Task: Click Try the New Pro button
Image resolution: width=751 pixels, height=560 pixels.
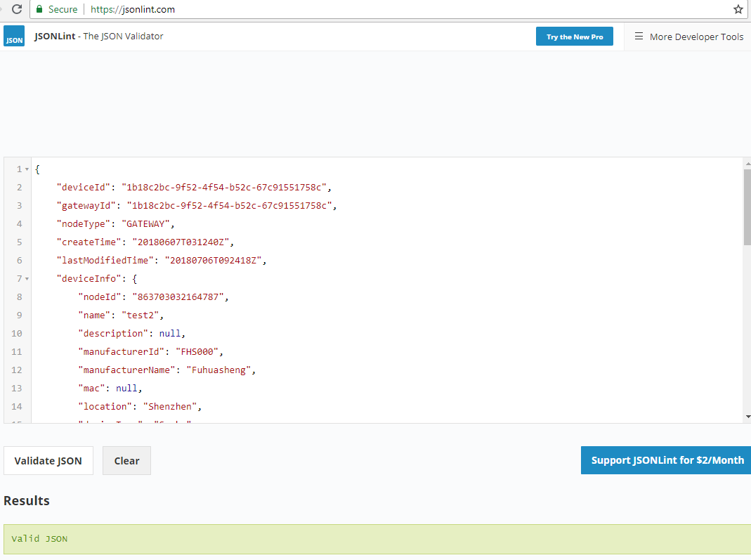Action: [x=574, y=37]
